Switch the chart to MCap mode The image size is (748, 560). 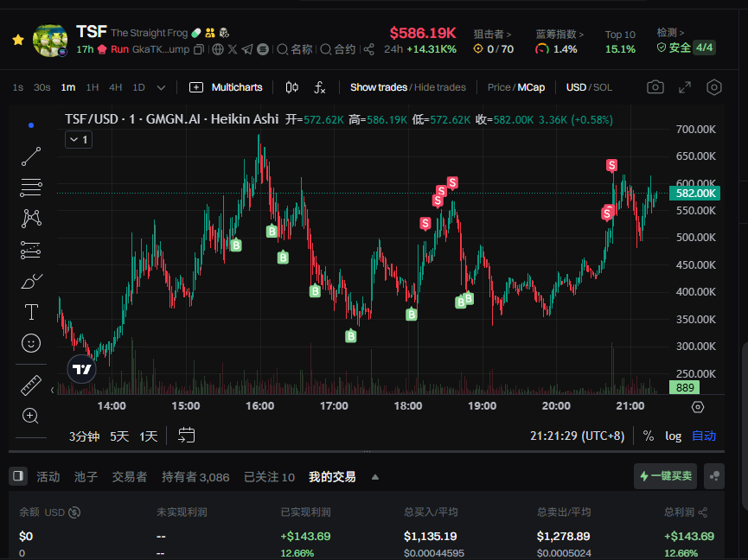(x=531, y=87)
